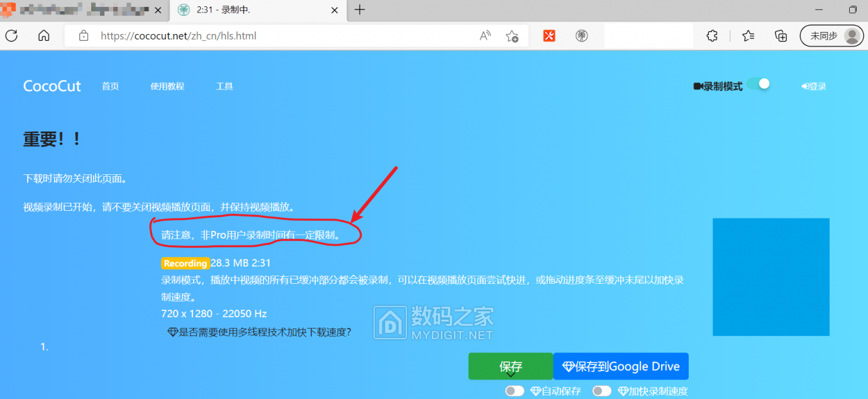Viewport: 868px width, 399px height.
Task: Open the browser extensions puzzle icon
Action: pyautogui.click(x=712, y=36)
